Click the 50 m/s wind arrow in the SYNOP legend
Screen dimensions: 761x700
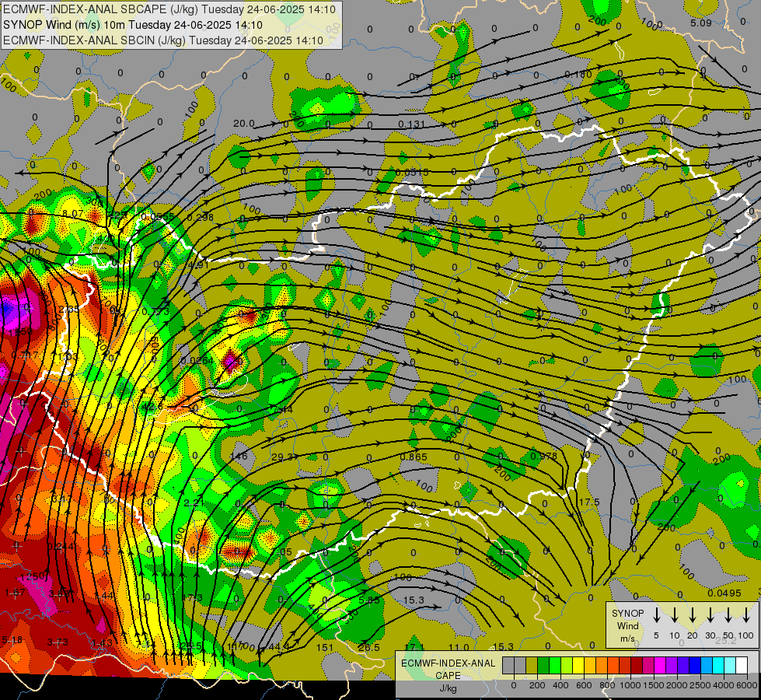728,615
